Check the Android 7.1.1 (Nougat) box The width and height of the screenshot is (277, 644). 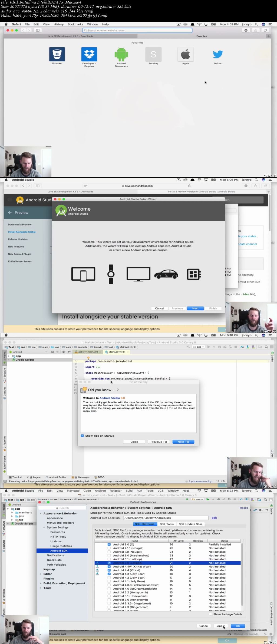pyautogui.click(x=109, y=548)
